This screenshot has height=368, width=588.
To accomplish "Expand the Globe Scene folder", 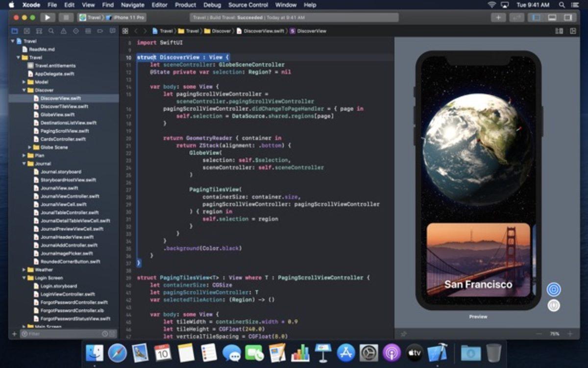I will (x=29, y=147).
